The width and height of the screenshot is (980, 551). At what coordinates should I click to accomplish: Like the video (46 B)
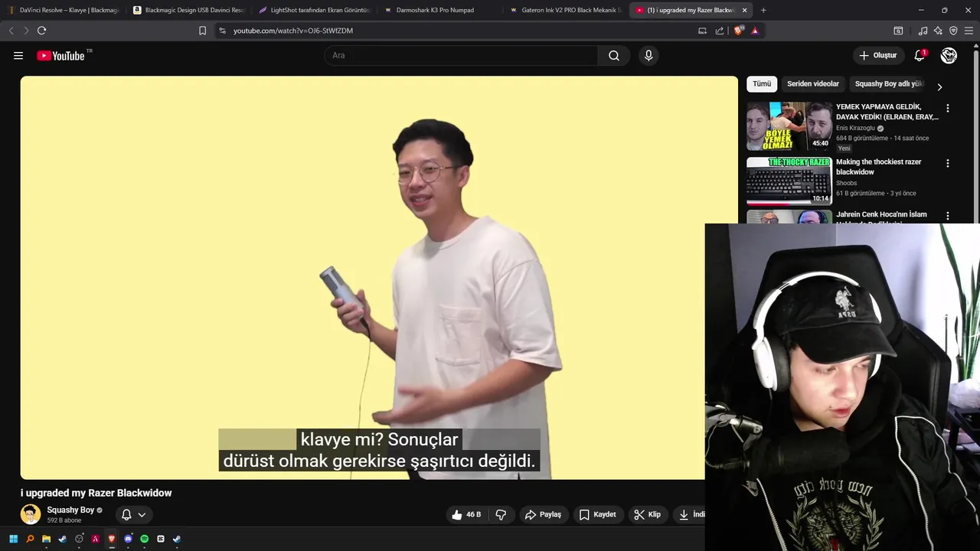pyautogui.click(x=466, y=515)
